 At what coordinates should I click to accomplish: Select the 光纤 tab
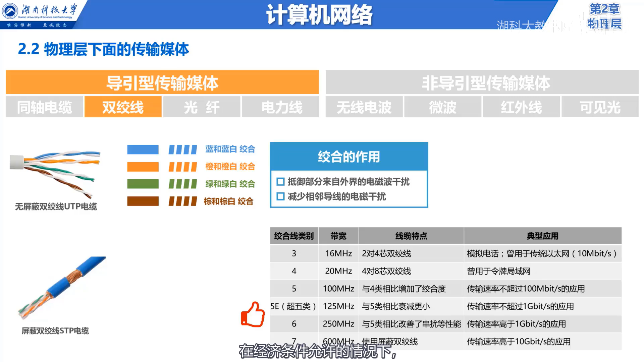(202, 107)
